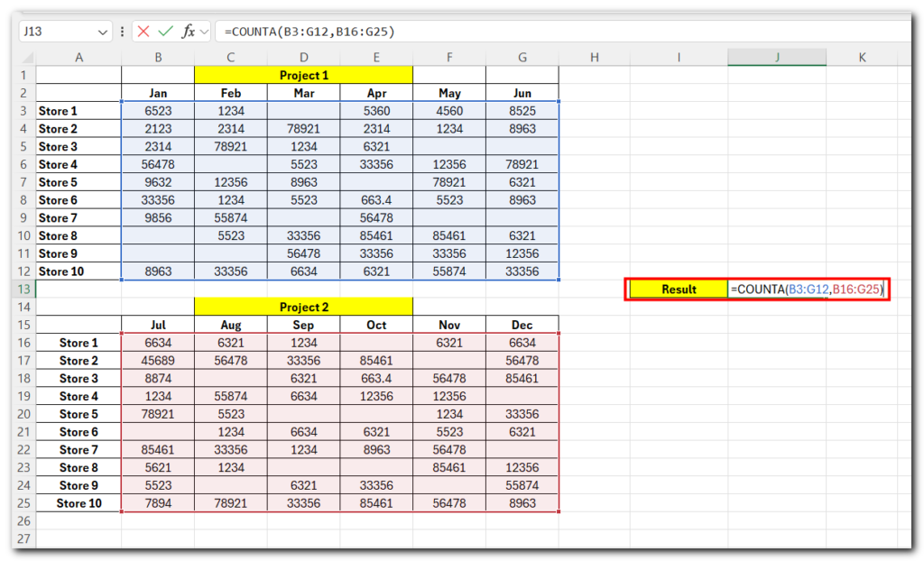Click cell 12356 in row 11
The height and width of the screenshot is (561, 924).
[x=522, y=253]
